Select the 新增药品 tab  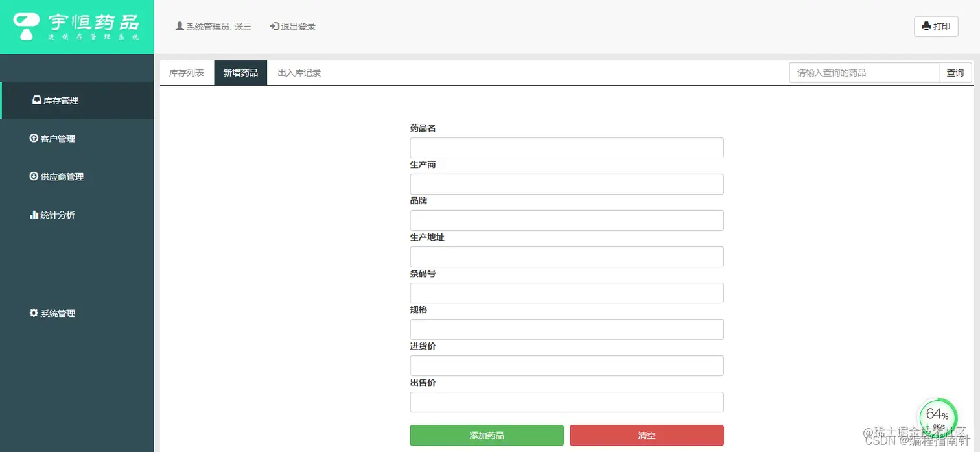point(240,73)
